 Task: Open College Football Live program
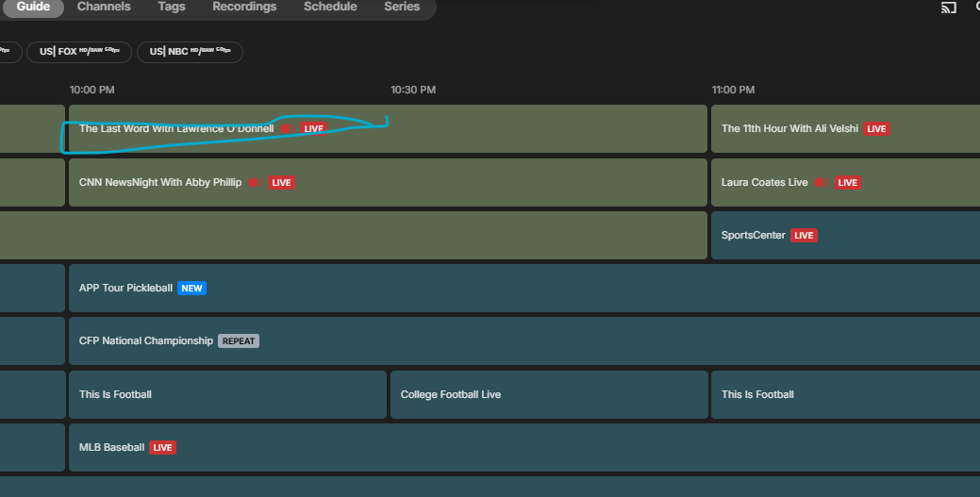(x=549, y=394)
